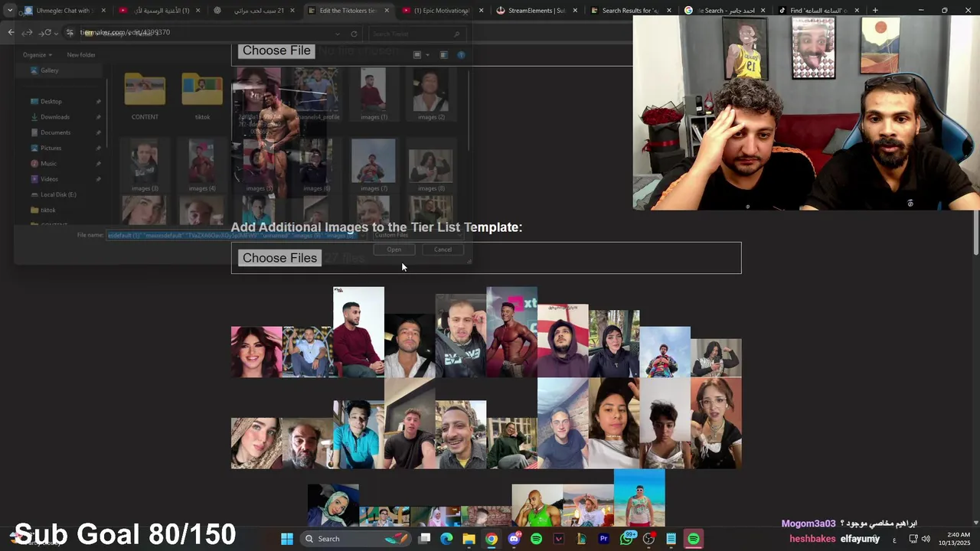Switch to the TikTok Find tab
The width and height of the screenshot is (980, 551).
[x=819, y=11]
